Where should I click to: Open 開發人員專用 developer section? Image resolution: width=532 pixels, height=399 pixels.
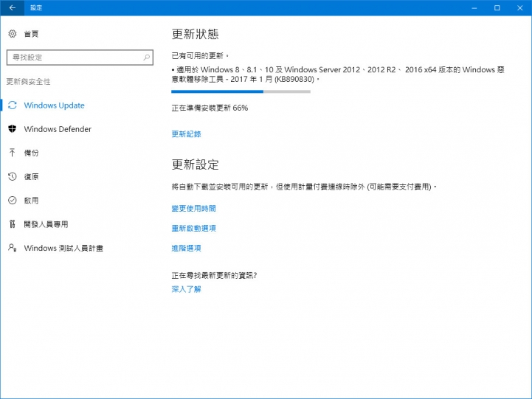click(46, 224)
